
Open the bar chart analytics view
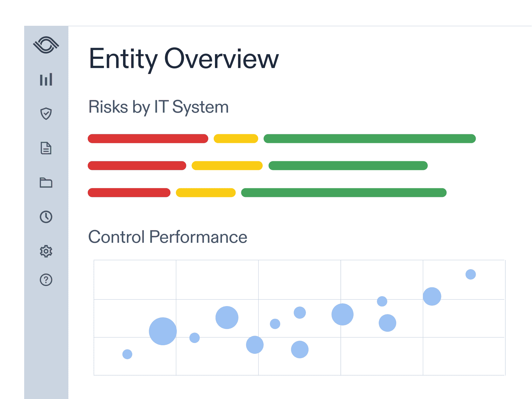pos(46,80)
